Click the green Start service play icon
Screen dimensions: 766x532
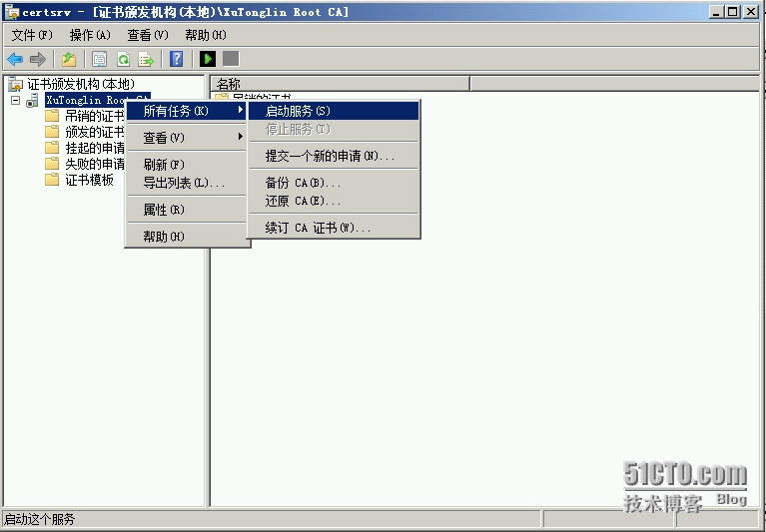(x=207, y=59)
